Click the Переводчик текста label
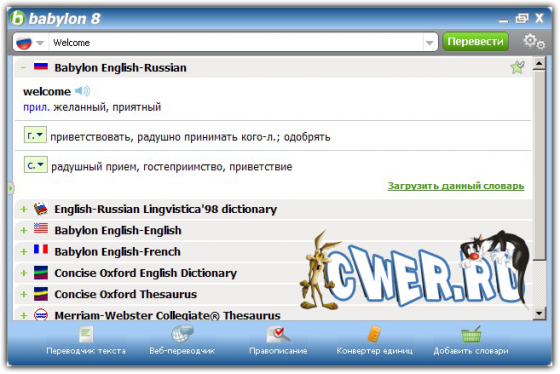The width and height of the screenshot is (560, 374). 86,351
